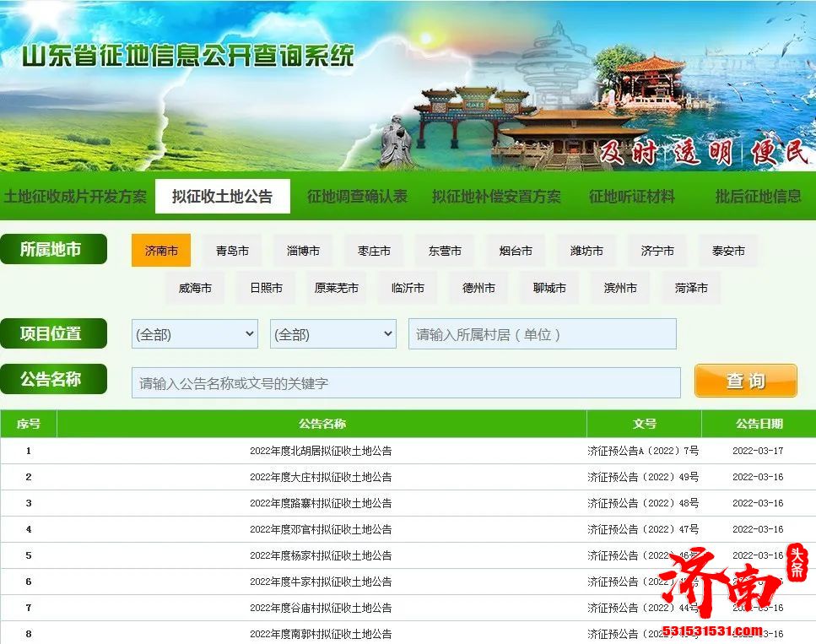The height and width of the screenshot is (644, 816).
Task: Select 青岛市 as the city filter
Action: point(231,250)
